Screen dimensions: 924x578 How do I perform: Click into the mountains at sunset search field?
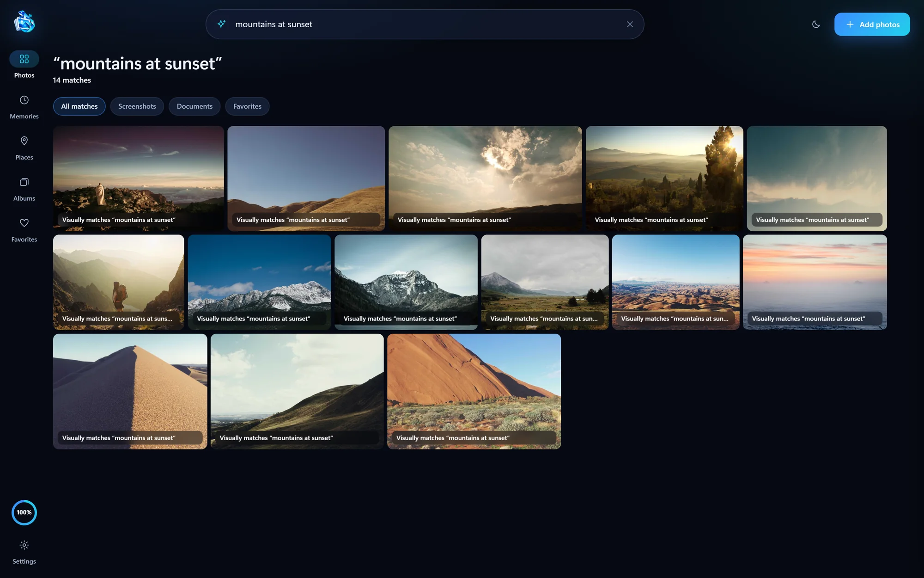coord(424,24)
